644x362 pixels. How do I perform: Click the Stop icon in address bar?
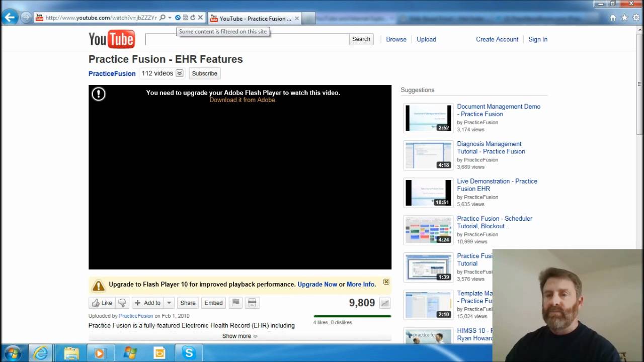tap(200, 18)
